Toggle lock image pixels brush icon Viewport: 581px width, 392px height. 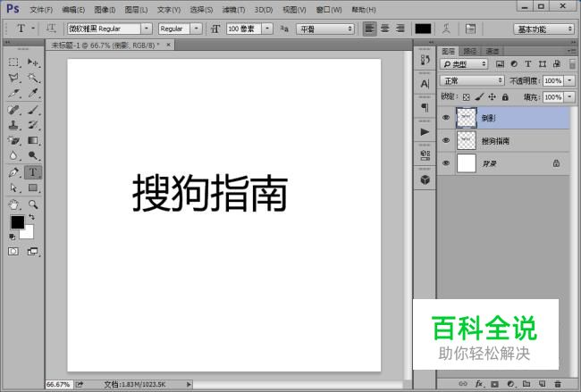[479, 97]
